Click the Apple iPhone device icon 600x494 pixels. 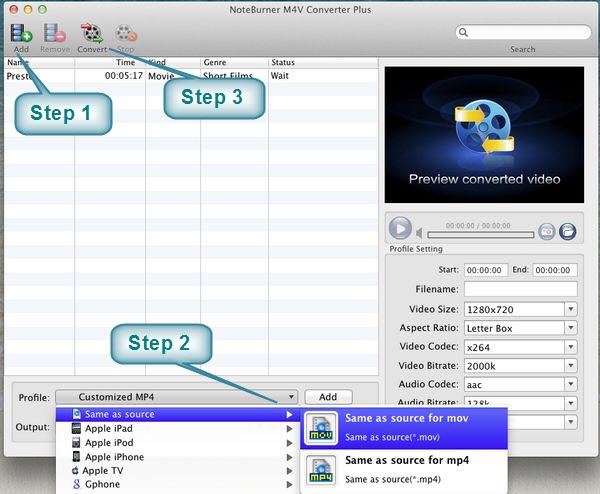(x=77, y=457)
